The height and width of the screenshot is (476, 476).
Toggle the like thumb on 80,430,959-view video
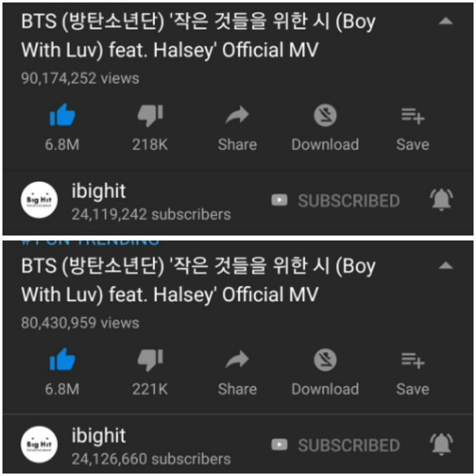[62, 360]
